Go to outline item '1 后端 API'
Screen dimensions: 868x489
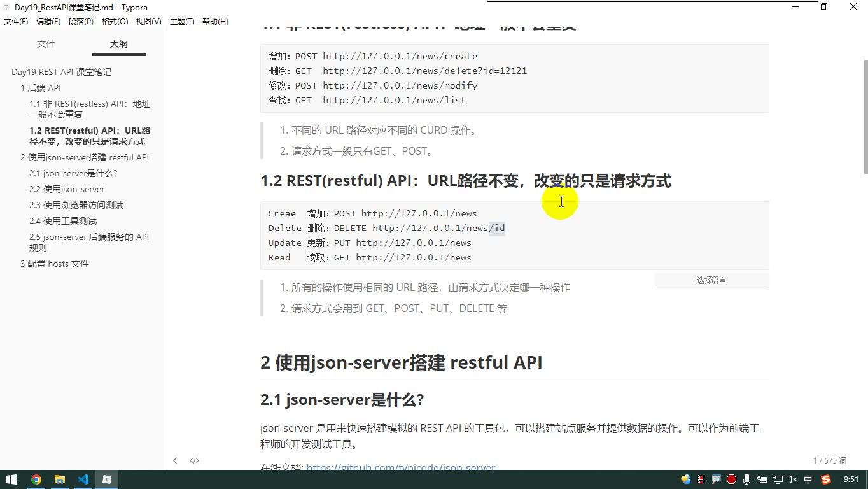pyautogui.click(x=41, y=88)
